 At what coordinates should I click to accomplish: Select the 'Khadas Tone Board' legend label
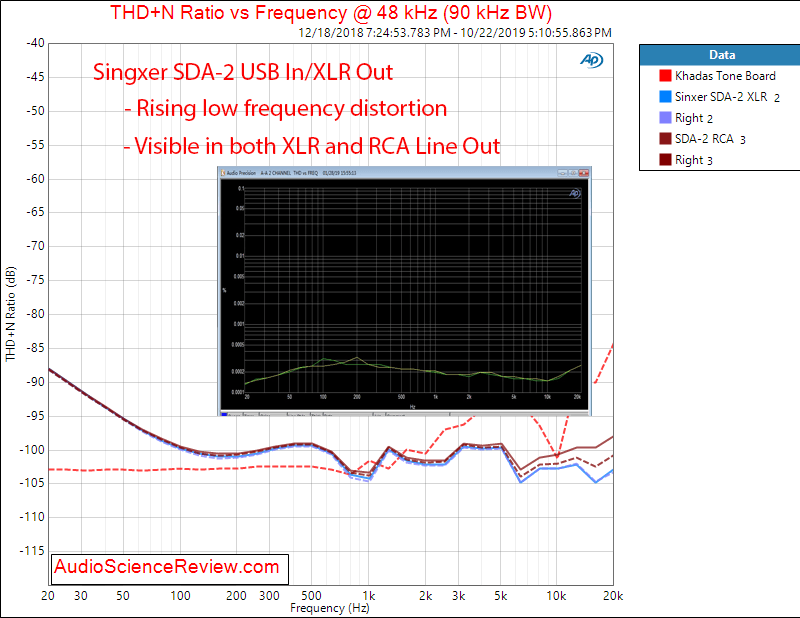pyautogui.click(x=725, y=76)
